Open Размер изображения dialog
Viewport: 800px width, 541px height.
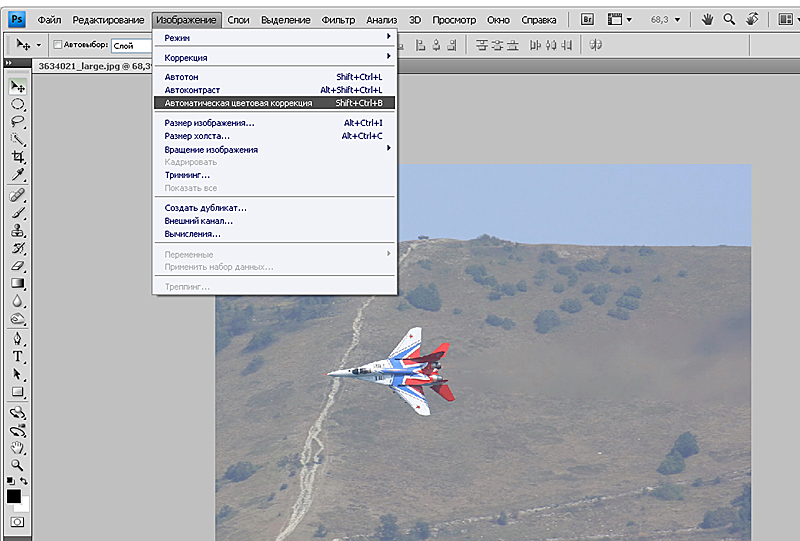coord(274,123)
